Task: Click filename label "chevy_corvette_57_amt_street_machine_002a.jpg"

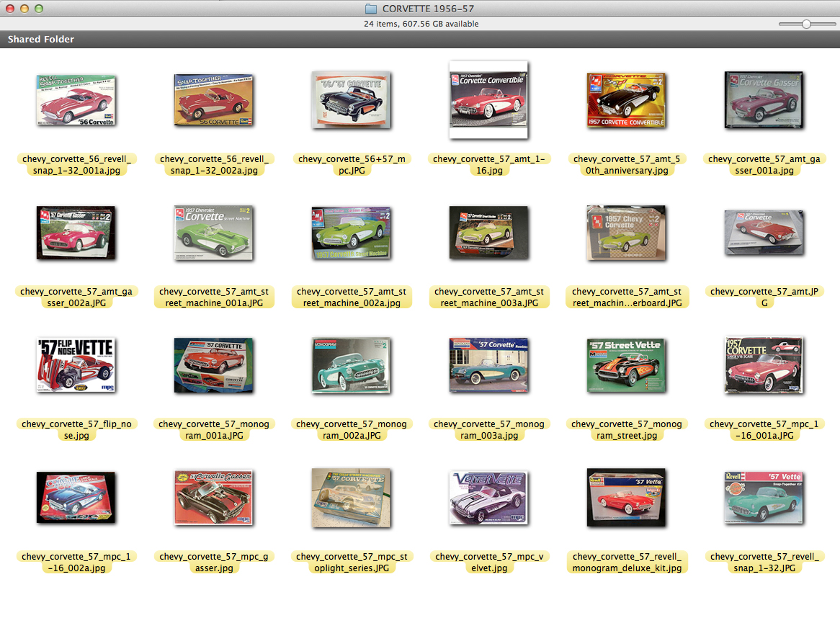Action: pyautogui.click(x=352, y=297)
